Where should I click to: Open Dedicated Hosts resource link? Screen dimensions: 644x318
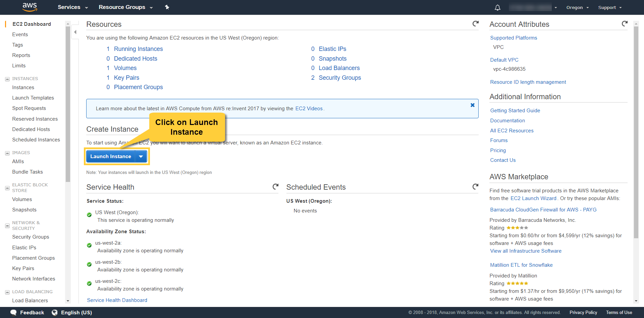(x=136, y=59)
